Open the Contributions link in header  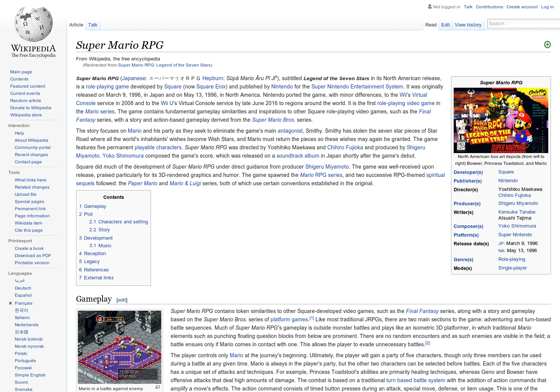point(489,7)
